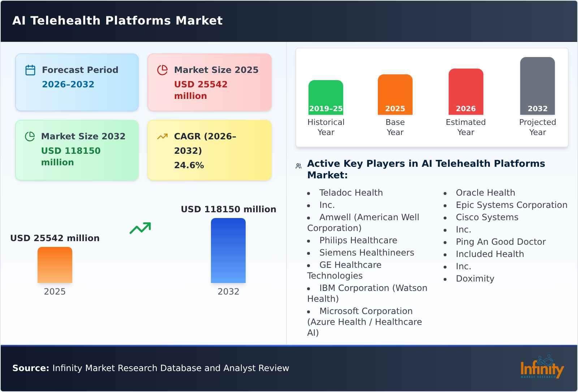The width and height of the screenshot is (578, 392).
Task: Click the Source attribution text in footer
Action: coord(151,368)
